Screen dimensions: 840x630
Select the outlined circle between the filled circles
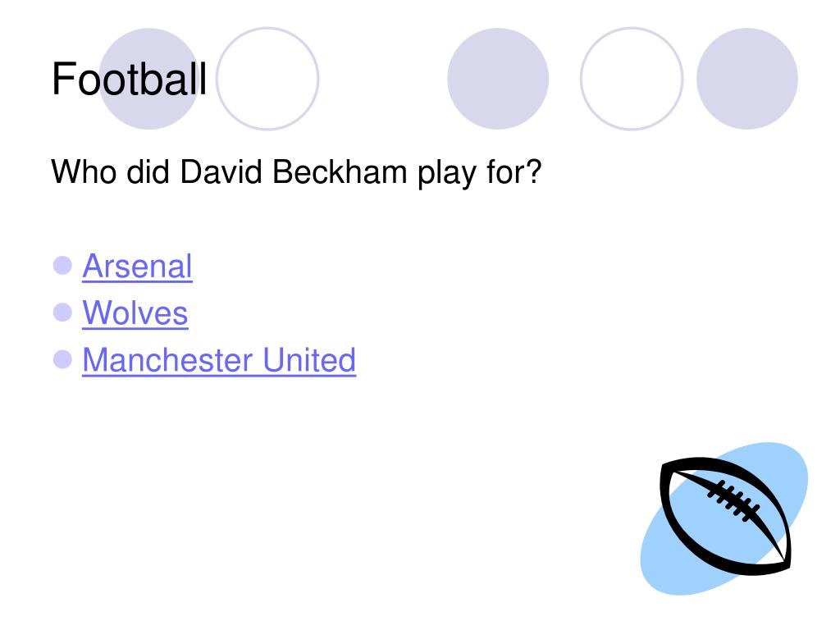632,79
